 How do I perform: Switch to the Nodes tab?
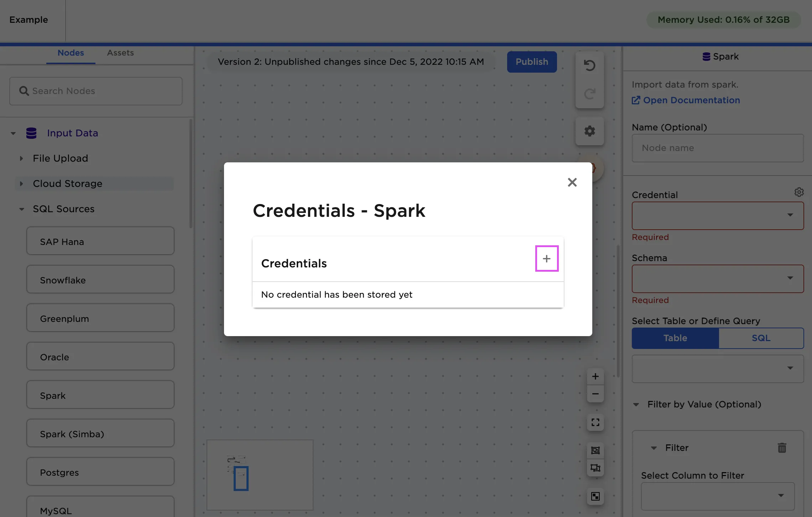[71, 53]
